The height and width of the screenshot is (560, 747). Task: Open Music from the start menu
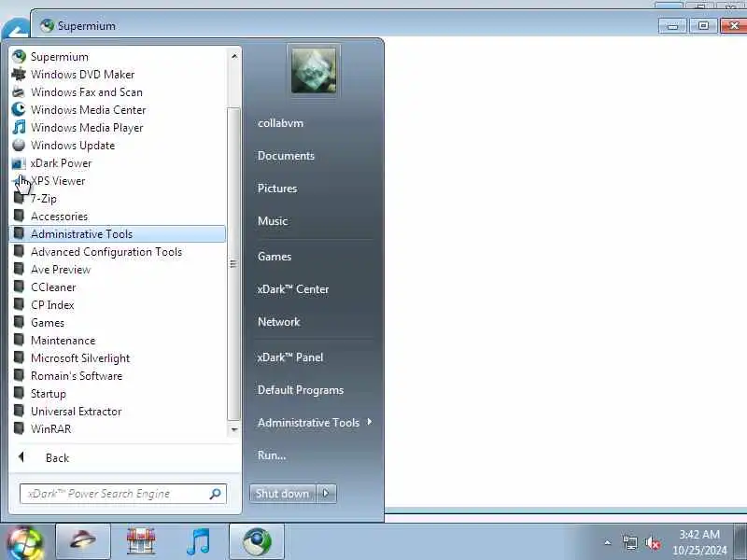(273, 221)
